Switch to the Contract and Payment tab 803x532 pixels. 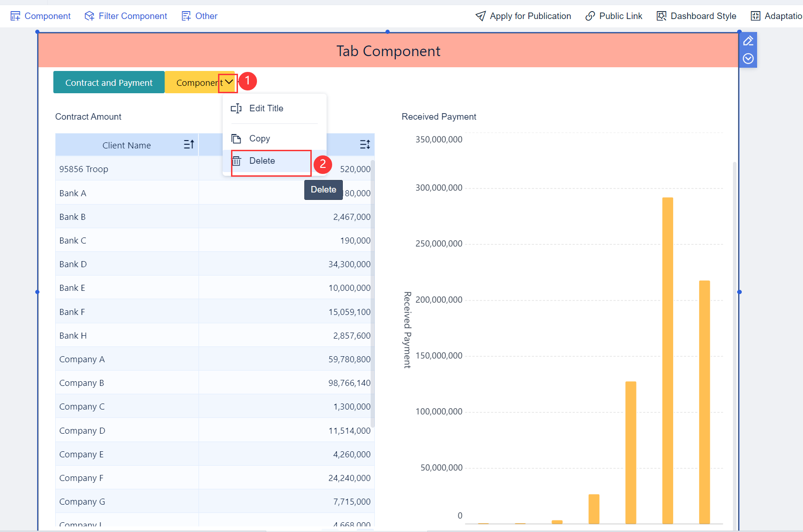(108, 82)
